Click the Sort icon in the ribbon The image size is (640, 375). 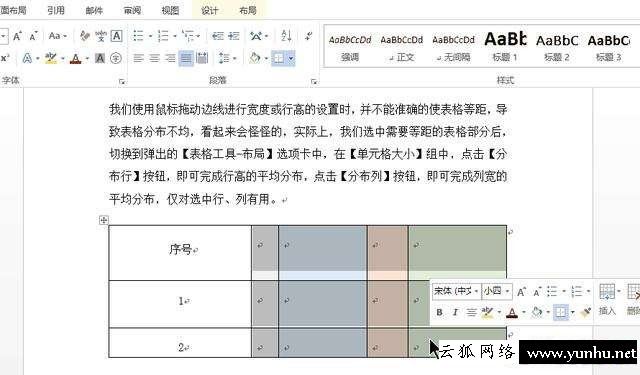(x=286, y=36)
